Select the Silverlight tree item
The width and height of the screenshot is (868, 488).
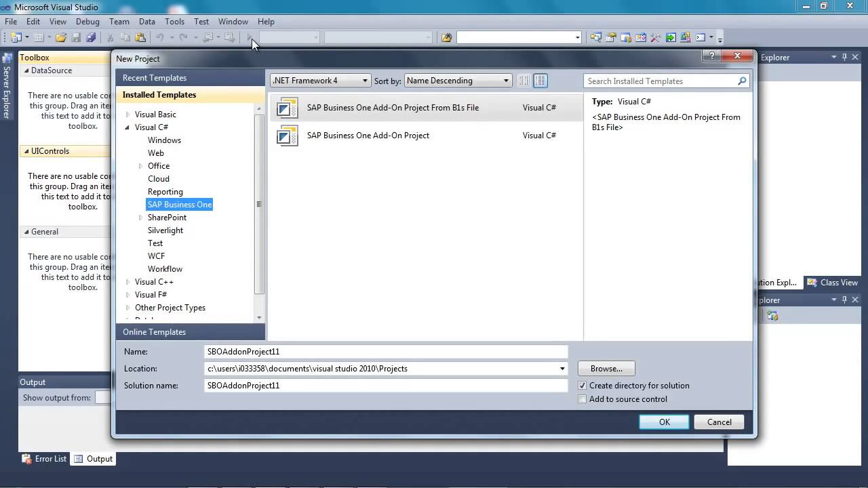point(165,230)
